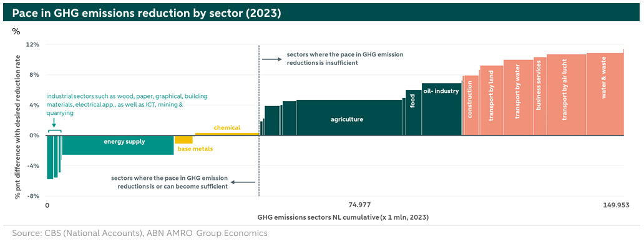Click the yellow base metals bar
The image size is (644, 241).
(x=183, y=139)
